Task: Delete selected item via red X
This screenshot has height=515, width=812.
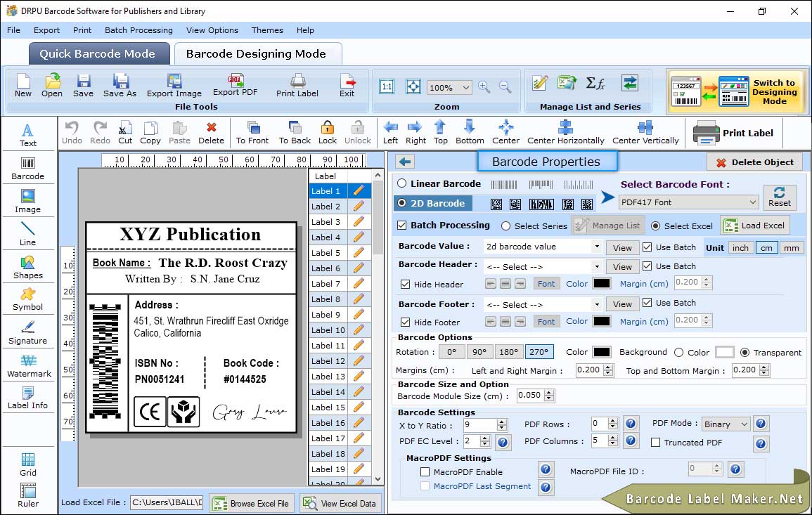Action: (212, 133)
